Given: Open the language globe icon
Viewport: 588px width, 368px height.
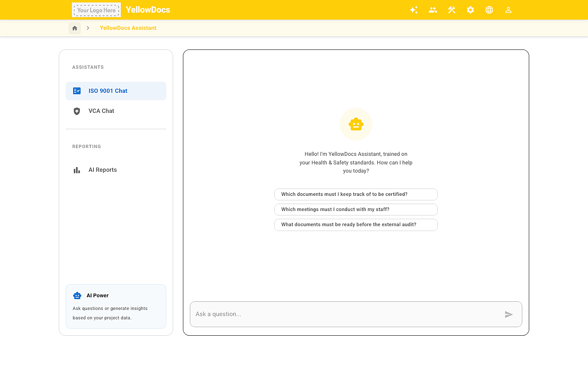Looking at the screenshot, I should 489,10.
